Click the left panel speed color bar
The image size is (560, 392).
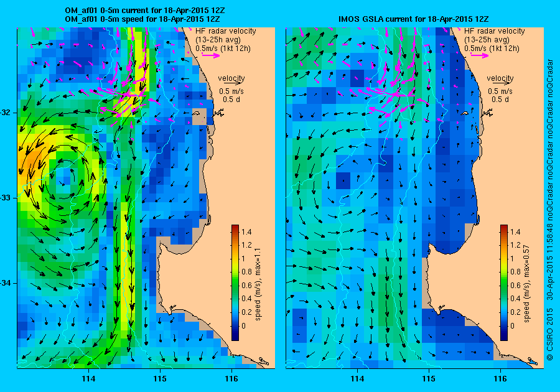[235, 282]
